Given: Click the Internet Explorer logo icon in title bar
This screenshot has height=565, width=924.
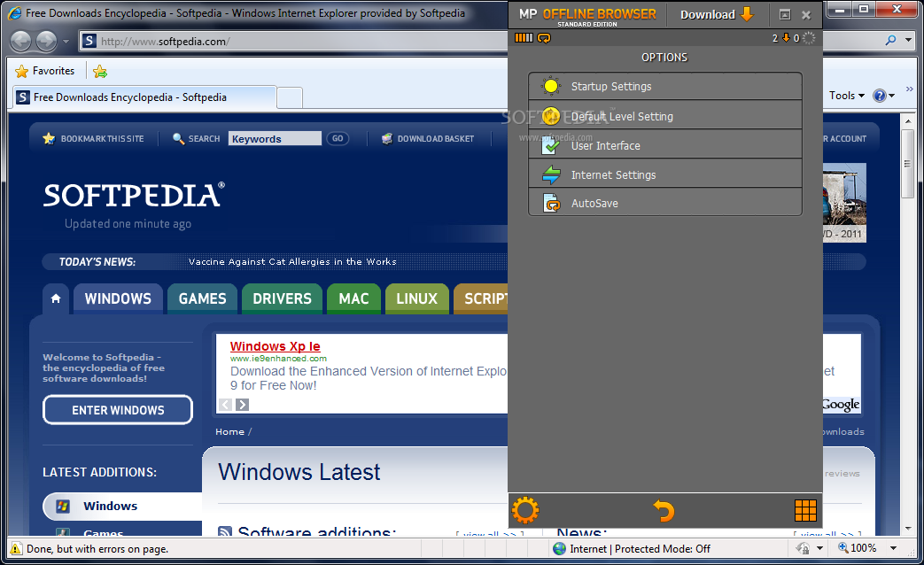Looking at the screenshot, I should pos(15,13).
